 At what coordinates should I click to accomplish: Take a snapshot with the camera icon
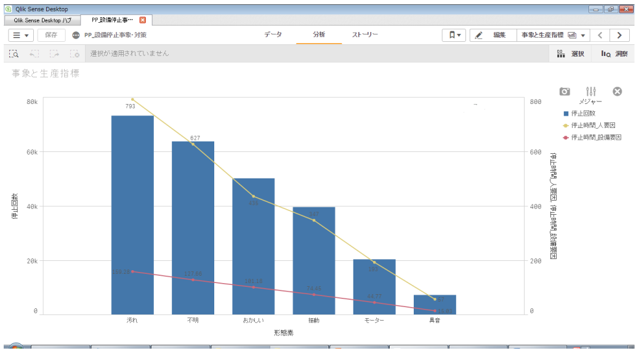pyautogui.click(x=565, y=91)
